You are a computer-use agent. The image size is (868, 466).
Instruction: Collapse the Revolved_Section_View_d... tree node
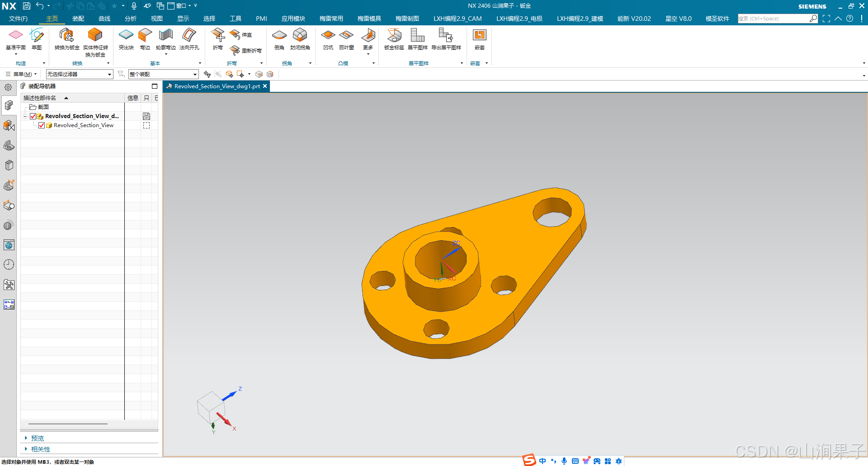(x=25, y=116)
